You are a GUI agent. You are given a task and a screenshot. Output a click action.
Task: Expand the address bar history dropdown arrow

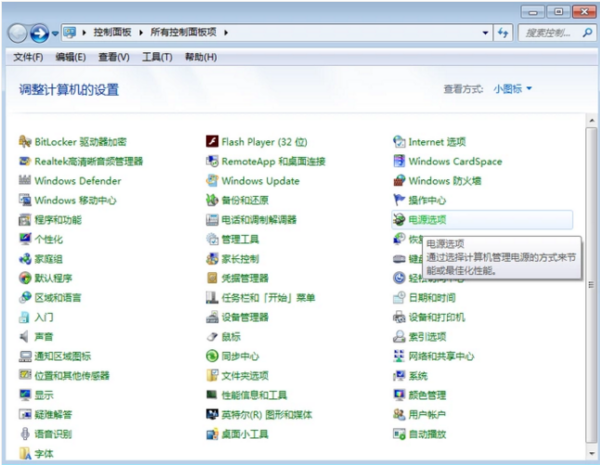(x=485, y=33)
